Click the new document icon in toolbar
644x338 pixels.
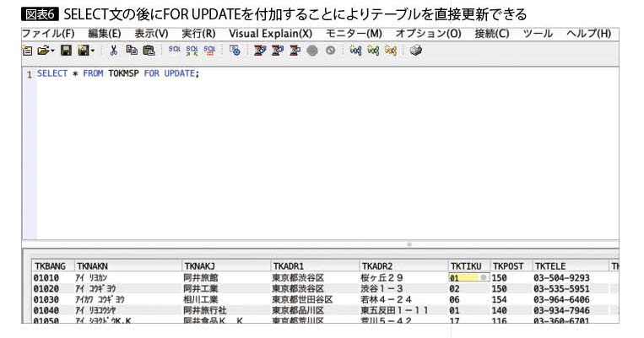coord(26,51)
